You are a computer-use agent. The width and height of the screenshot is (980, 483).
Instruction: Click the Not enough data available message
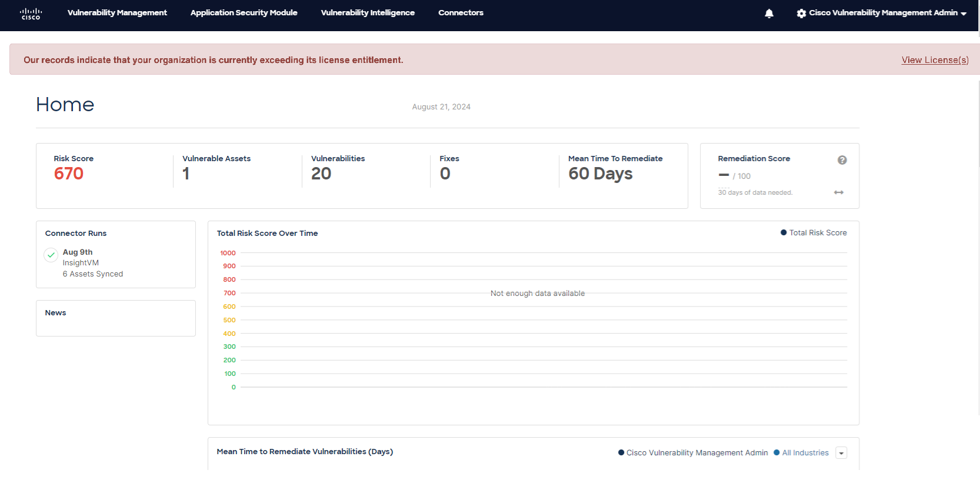[x=538, y=294]
